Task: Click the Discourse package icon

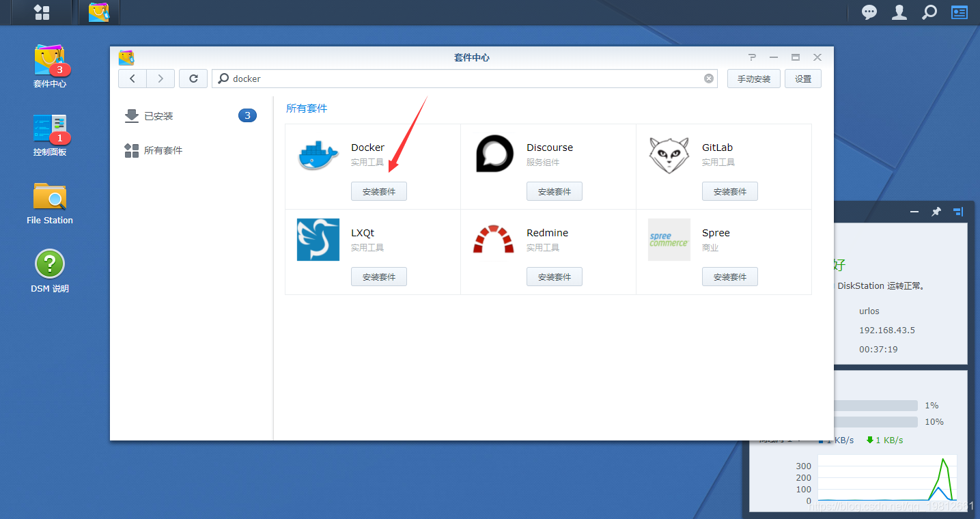Action: [x=494, y=154]
